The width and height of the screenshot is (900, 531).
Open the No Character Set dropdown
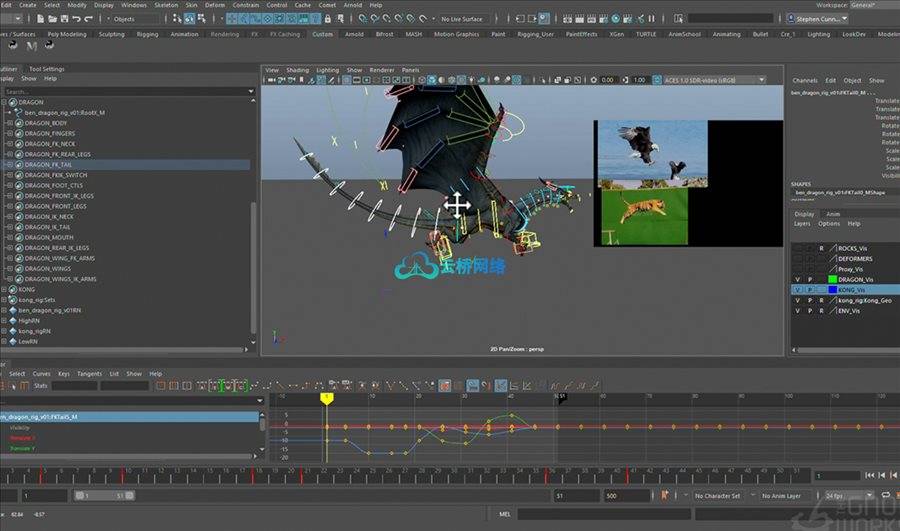tap(717, 495)
